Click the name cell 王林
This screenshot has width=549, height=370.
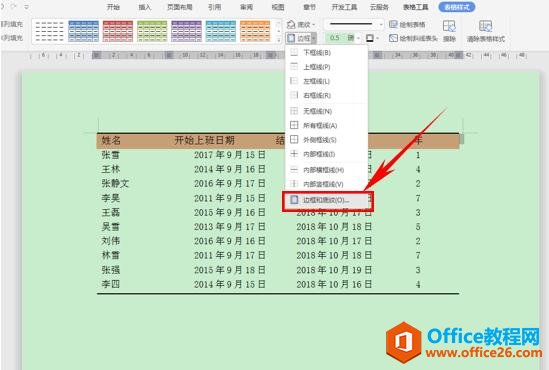(x=111, y=169)
